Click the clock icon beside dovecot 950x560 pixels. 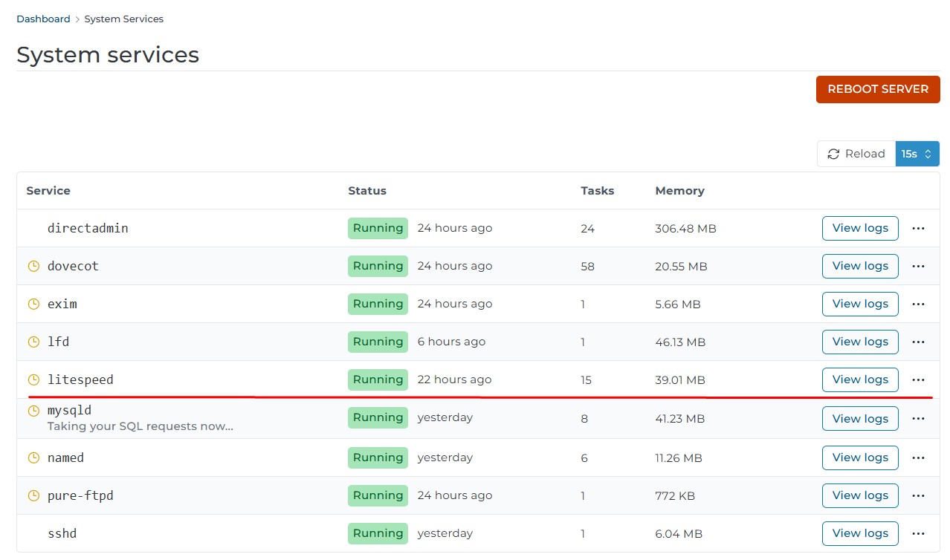[x=33, y=266]
